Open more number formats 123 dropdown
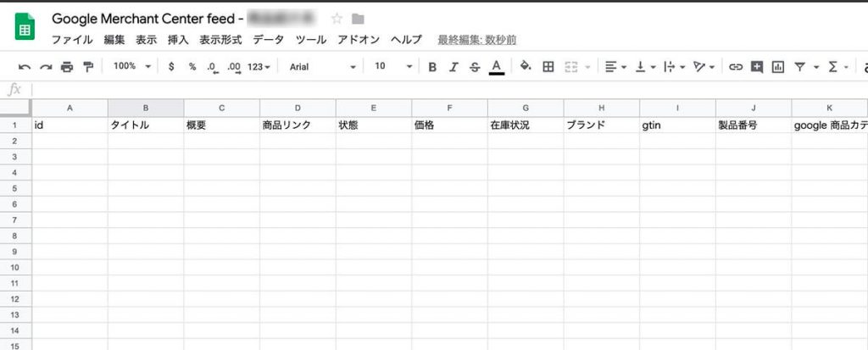The height and width of the screenshot is (350, 868). pos(259,67)
